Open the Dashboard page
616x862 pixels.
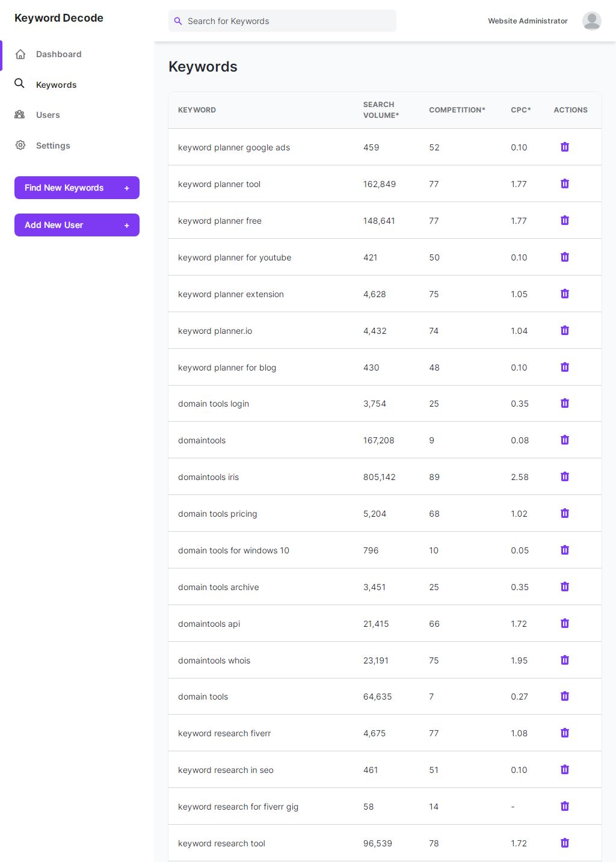(58, 54)
